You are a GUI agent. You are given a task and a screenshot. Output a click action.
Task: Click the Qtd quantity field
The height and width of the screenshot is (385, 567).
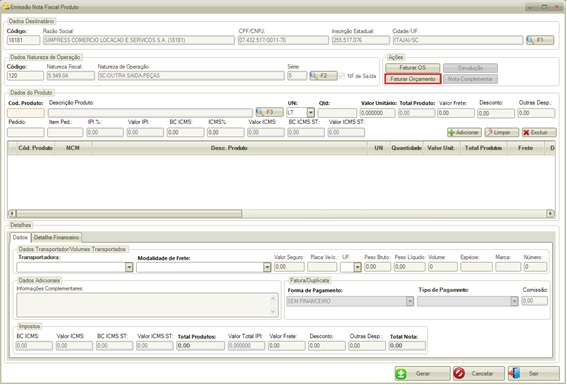(337, 113)
